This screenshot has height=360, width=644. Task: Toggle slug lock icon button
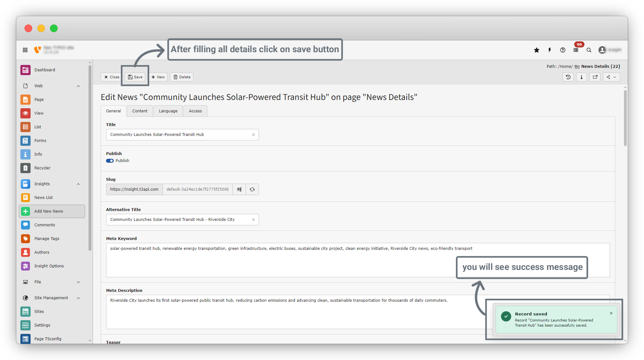tap(239, 189)
